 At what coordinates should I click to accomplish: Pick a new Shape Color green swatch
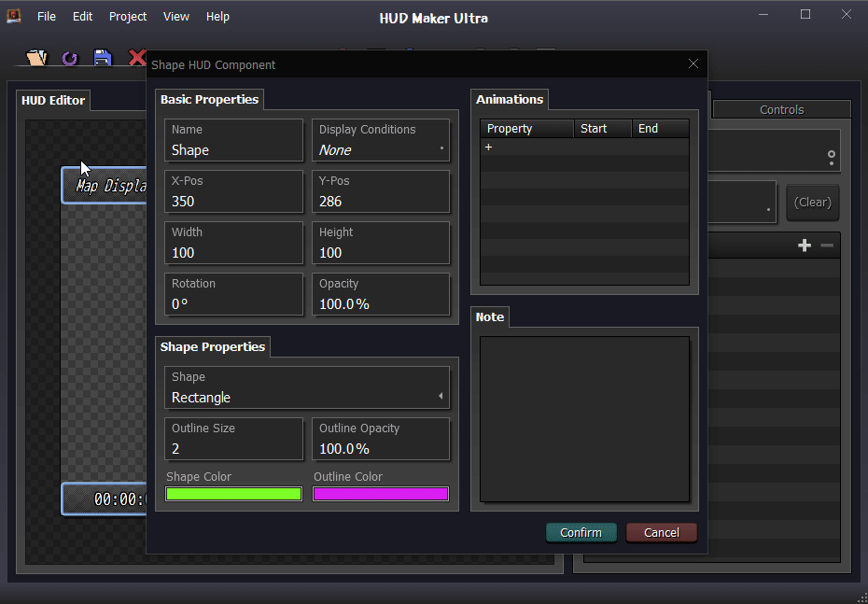coord(233,494)
